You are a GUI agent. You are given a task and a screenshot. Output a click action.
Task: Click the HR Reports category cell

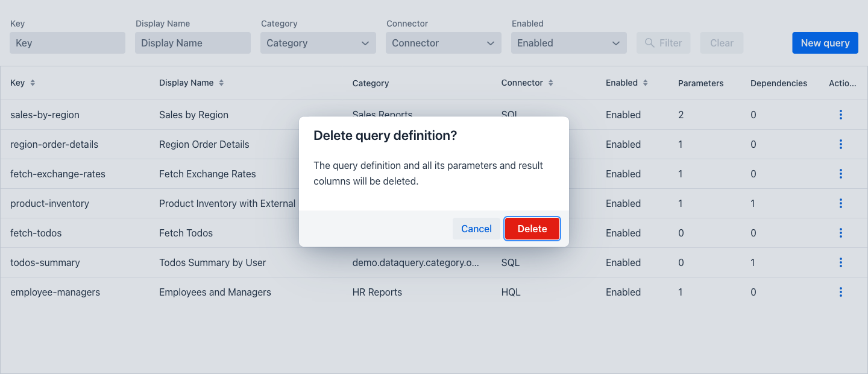377,292
